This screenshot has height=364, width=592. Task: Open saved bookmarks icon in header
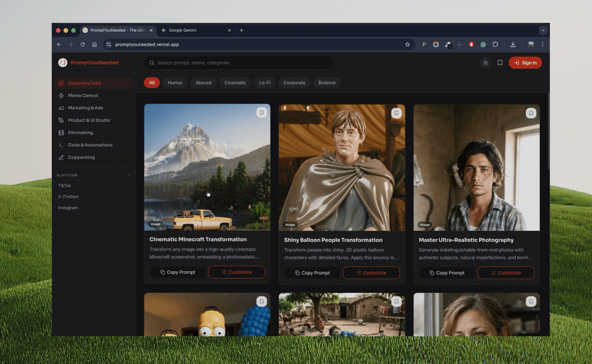(500, 63)
